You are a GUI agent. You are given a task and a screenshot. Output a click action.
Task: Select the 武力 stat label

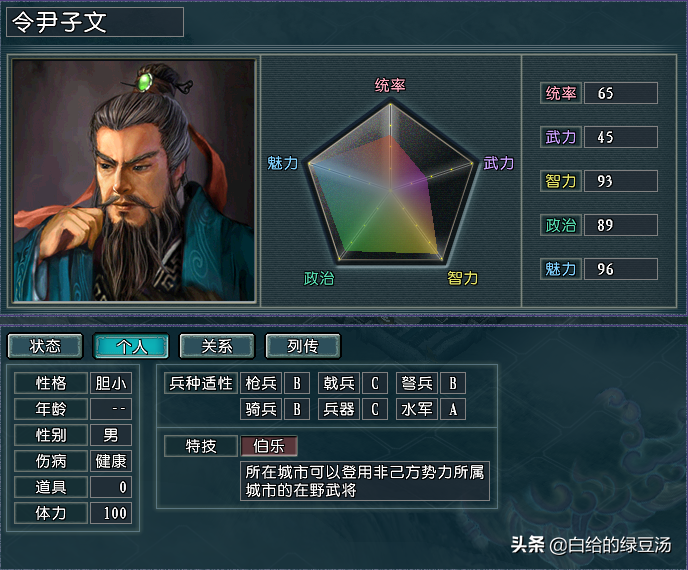[561, 137]
